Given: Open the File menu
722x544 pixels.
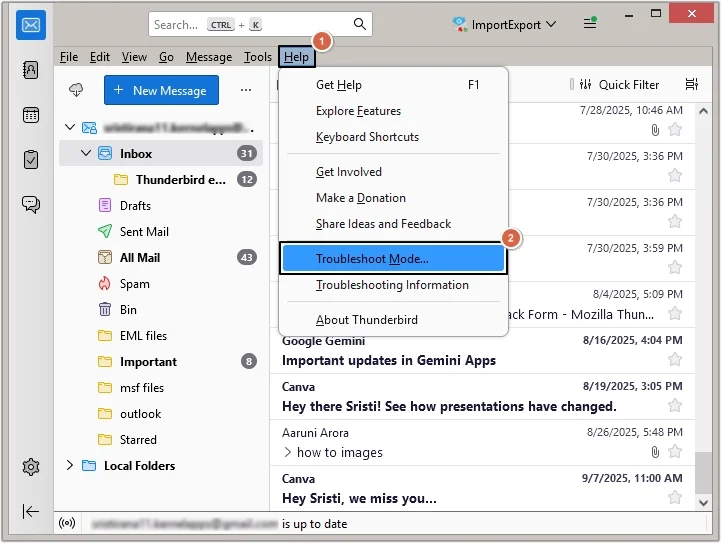Looking at the screenshot, I should [x=69, y=57].
